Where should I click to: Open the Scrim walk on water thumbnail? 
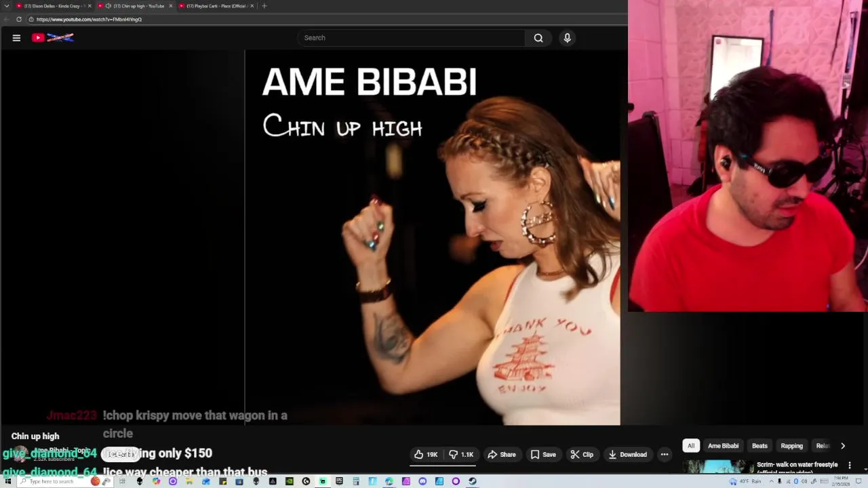click(717, 467)
